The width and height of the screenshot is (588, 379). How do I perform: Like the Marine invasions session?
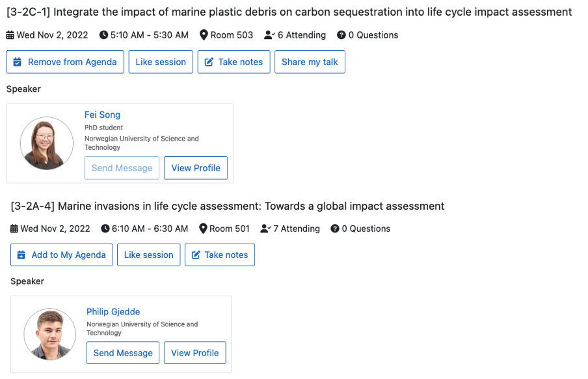pos(148,255)
